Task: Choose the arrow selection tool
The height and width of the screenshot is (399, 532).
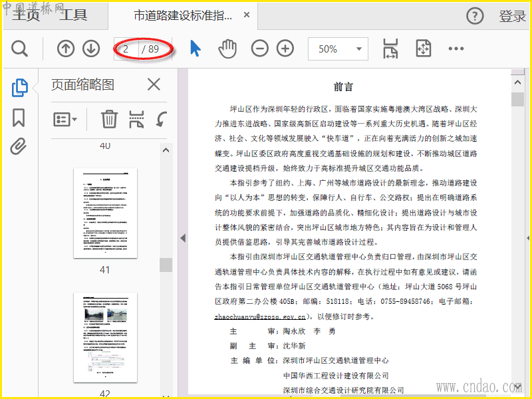Action: coord(195,48)
